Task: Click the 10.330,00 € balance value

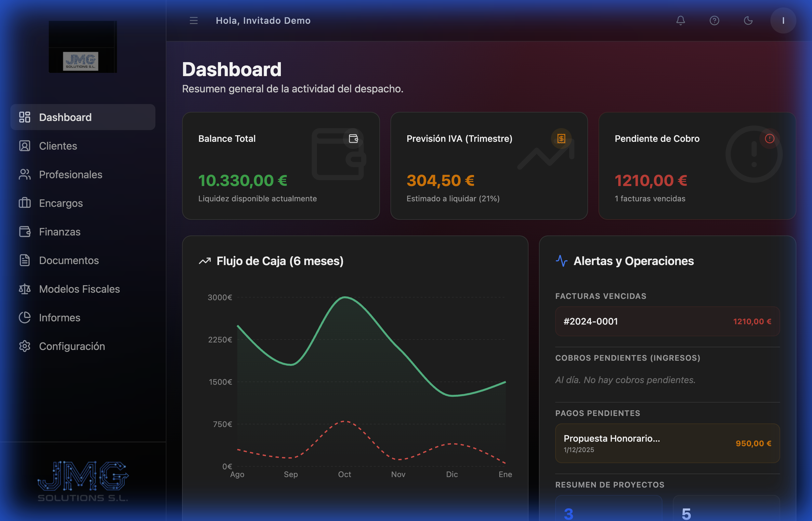Action: [x=243, y=180]
